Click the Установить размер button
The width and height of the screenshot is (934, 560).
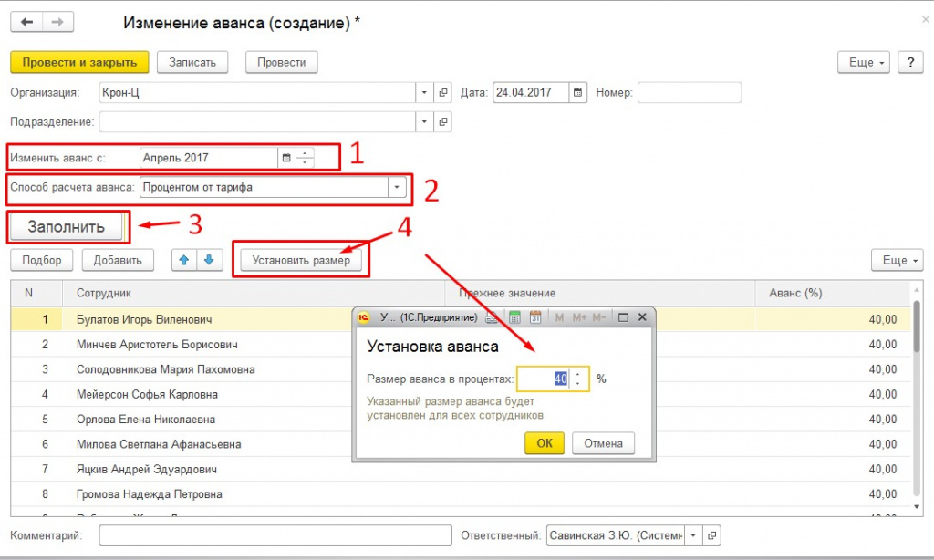[301, 260]
